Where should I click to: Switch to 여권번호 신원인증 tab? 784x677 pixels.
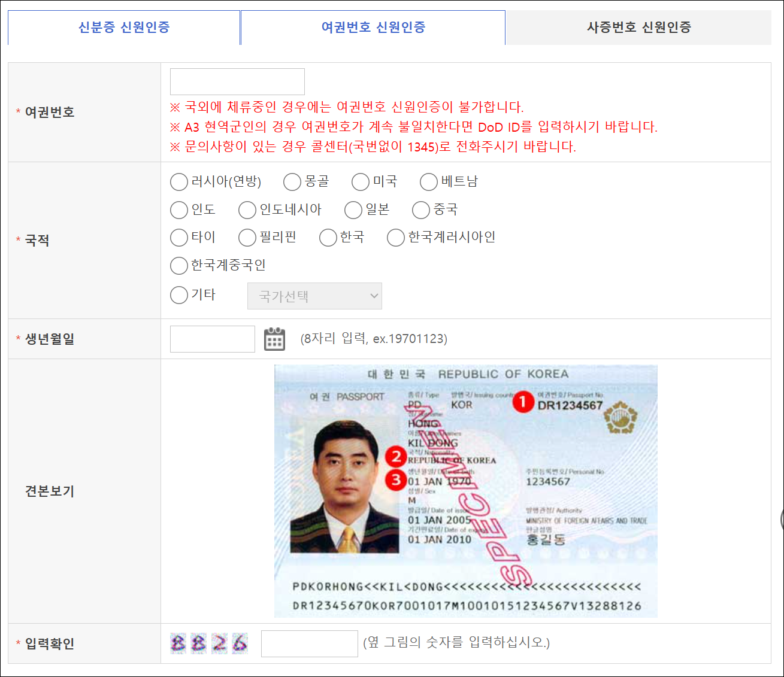(373, 27)
